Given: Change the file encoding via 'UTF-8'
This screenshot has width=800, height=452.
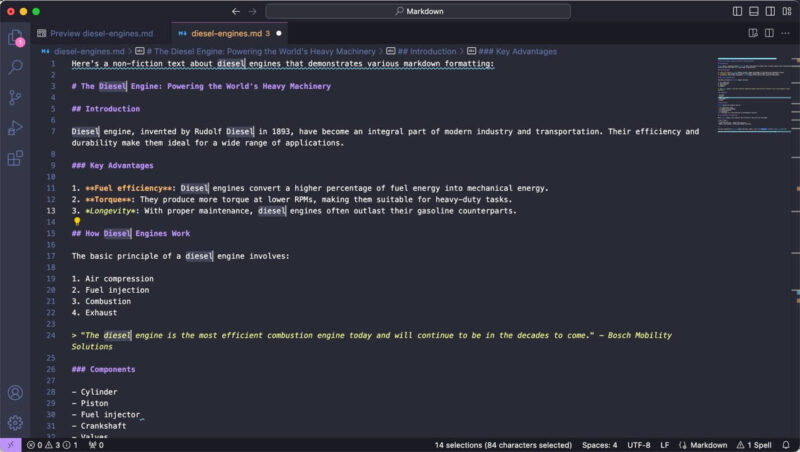Looking at the screenshot, I should coord(638,445).
